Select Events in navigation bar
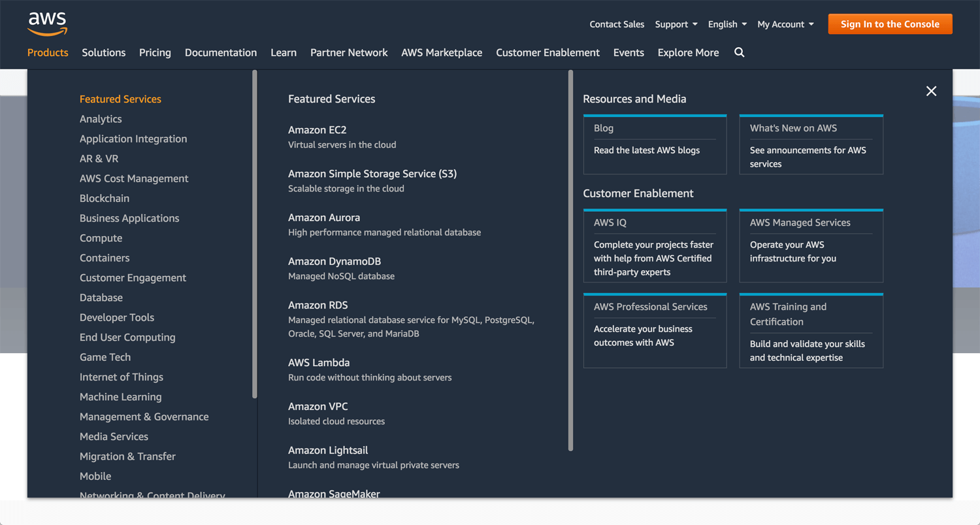Screen dimensions: 980x525 click(x=629, y=52)
